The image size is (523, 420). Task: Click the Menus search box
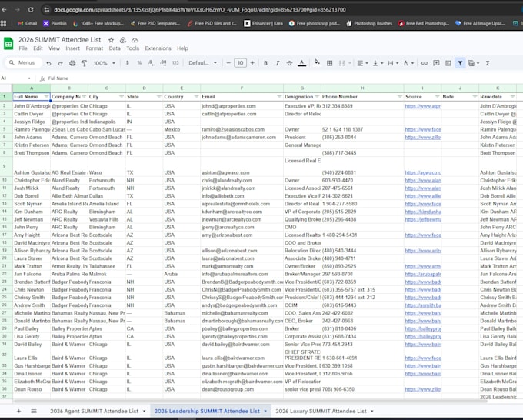(x=23, y=63)
